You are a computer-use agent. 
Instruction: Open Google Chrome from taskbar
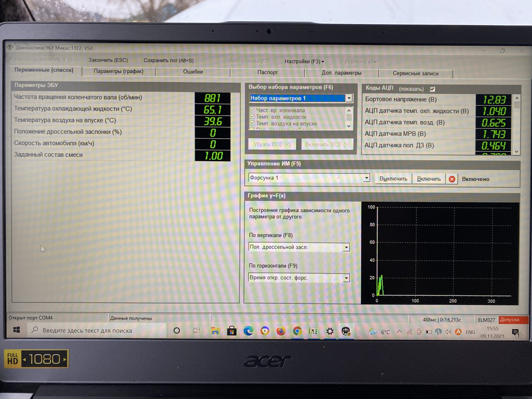click(x=297, y=331)
